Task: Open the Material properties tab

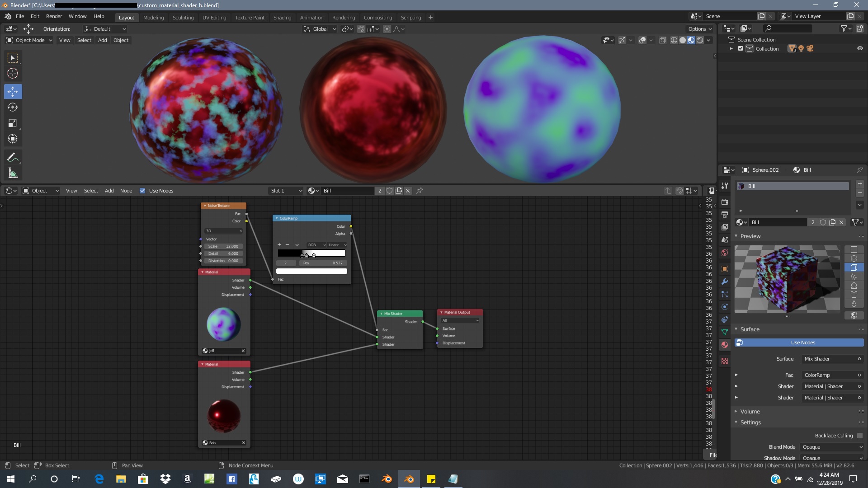Action: 725,345
